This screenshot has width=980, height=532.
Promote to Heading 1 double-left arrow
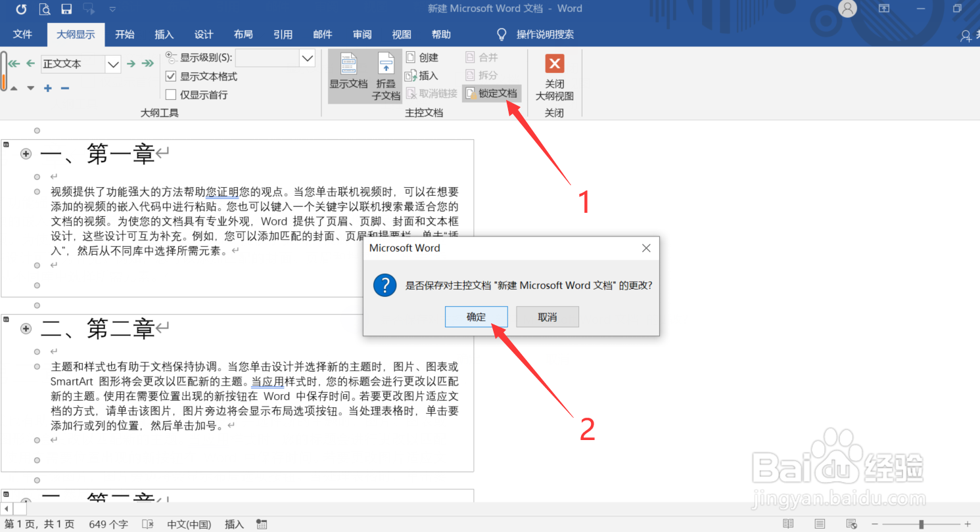[x=14, y=64]
